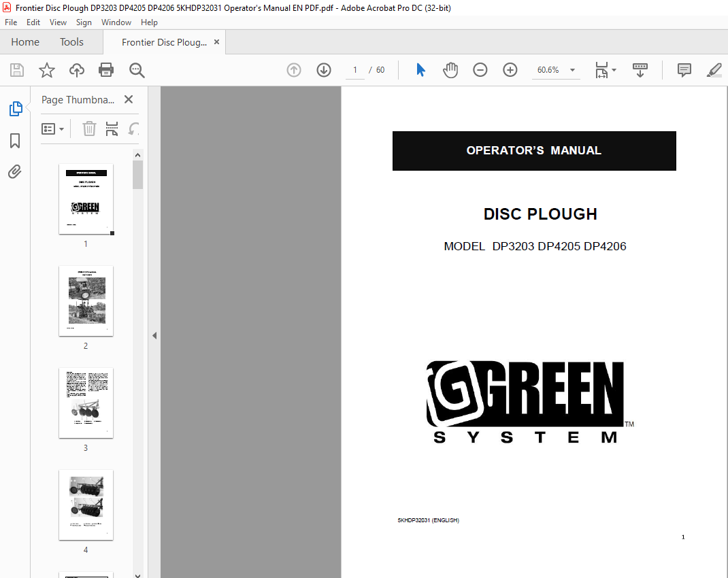This screenshot has height=578, width=728.
Task: Select page 1 thumbnail
Action: [86, 199]
